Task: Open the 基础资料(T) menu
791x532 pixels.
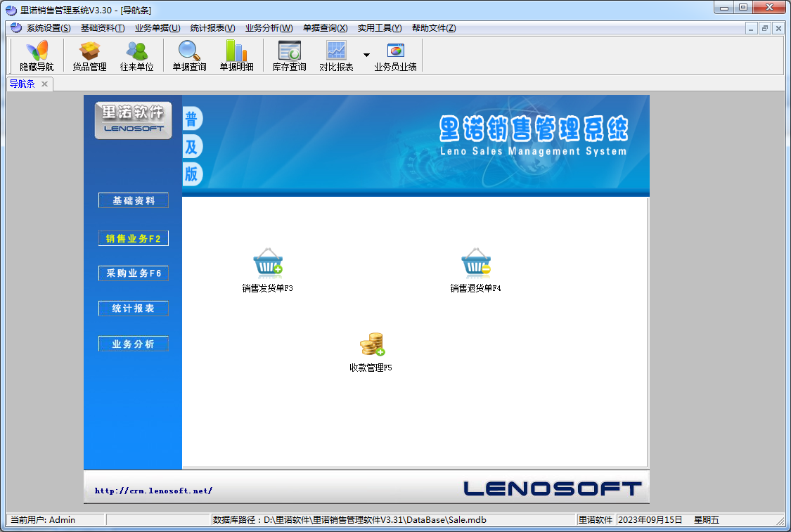Action: pos(103,27)
